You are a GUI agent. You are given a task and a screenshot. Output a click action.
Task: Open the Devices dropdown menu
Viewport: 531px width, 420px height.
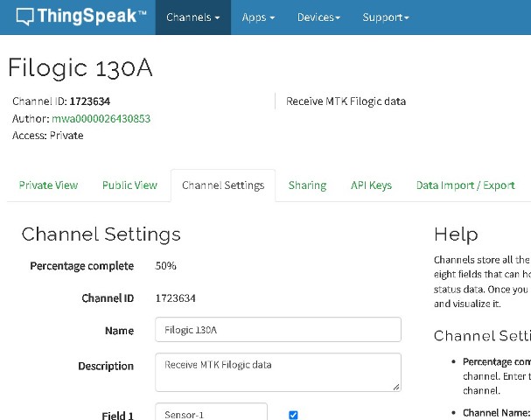[318, 17]
